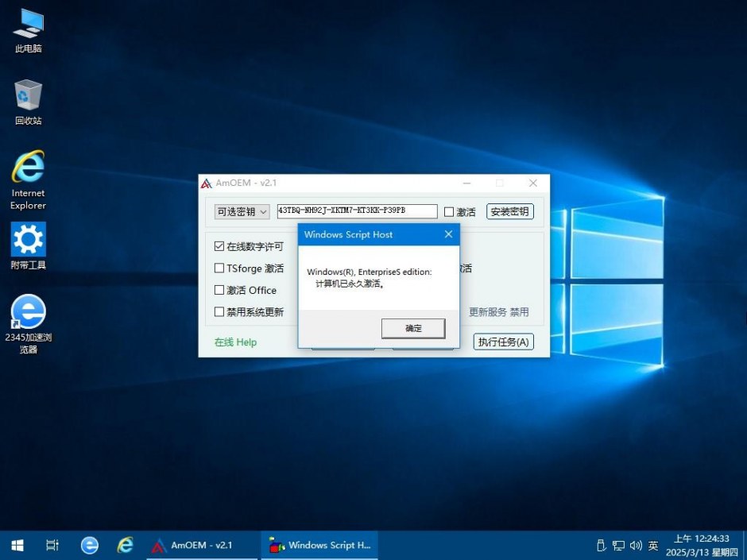Close the AmOEM window
This screenshot has height=560, width=747.
(533, 183)
